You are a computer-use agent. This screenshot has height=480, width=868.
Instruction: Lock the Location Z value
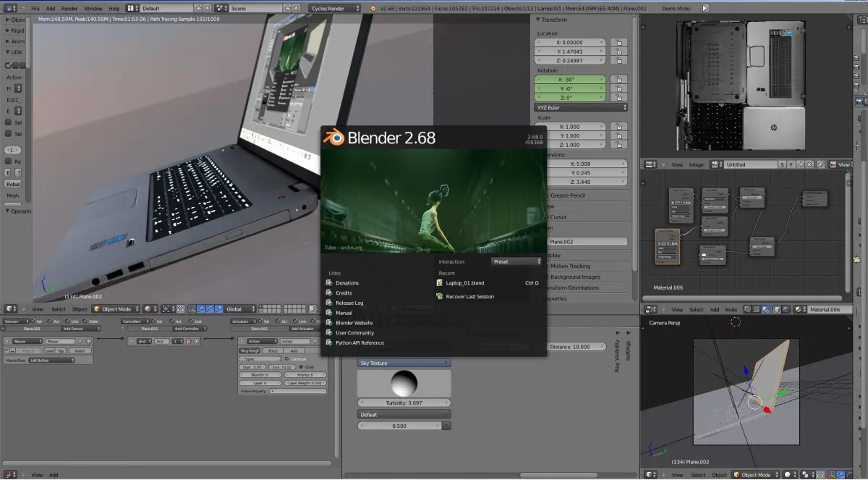(x=618, y=61)
